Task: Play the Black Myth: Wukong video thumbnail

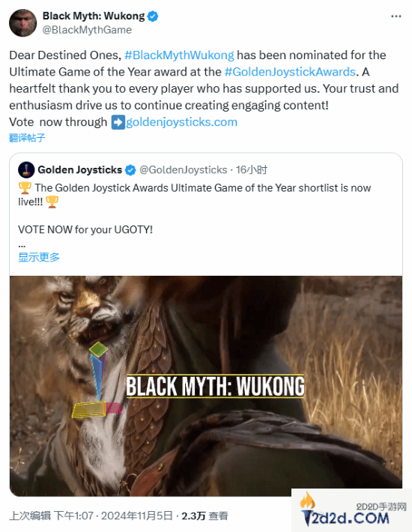Action: (x=206, y=386)
